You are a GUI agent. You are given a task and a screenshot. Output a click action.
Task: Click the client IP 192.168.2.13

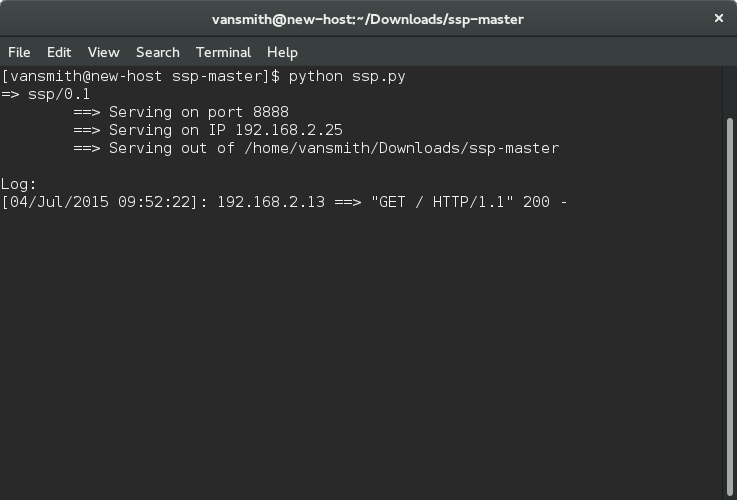[x=271, y=202]
